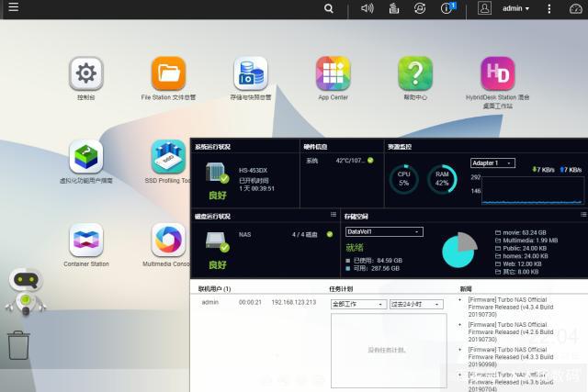Click the Multimedia: 1.99 MB entry

tap(526, 241)
